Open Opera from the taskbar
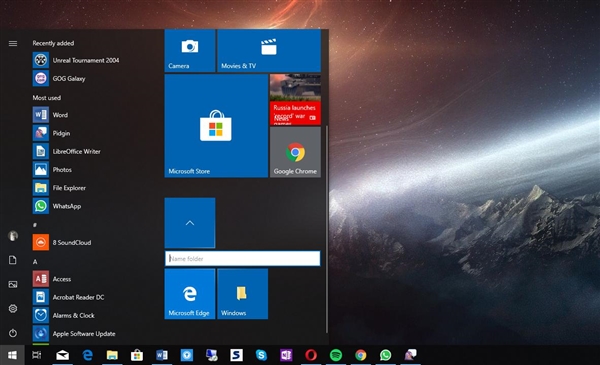Image resolution: width=600 pixels, height=365 pixels. [311, 355]
